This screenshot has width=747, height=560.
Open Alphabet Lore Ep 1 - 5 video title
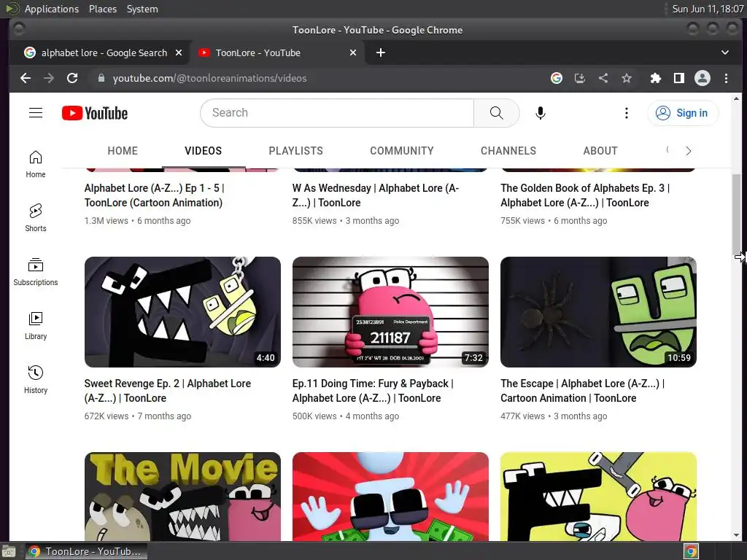click(155, 195)
